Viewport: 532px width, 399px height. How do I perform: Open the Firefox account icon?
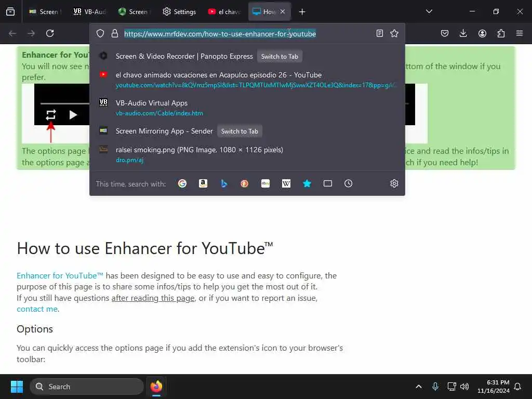coord(482,33)
